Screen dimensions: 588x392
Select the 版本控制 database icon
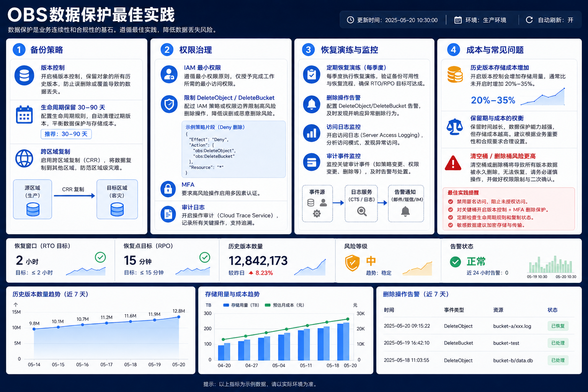(x=24, y=75)
